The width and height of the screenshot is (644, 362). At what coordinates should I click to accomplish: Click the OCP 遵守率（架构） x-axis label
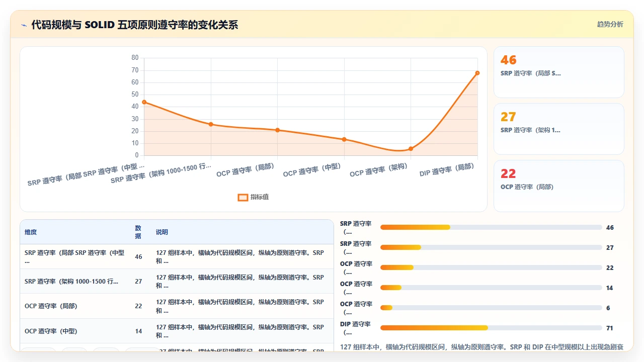point(379,170)
